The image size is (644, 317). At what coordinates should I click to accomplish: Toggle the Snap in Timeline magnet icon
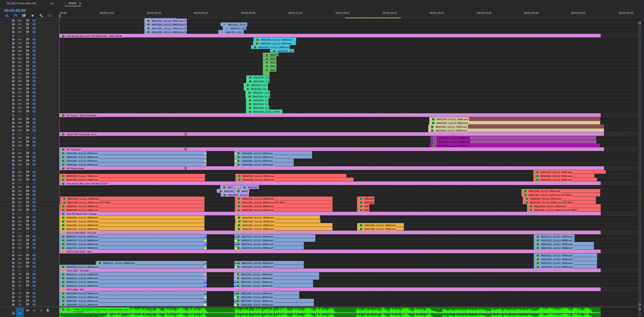click(x=15, y=16)
